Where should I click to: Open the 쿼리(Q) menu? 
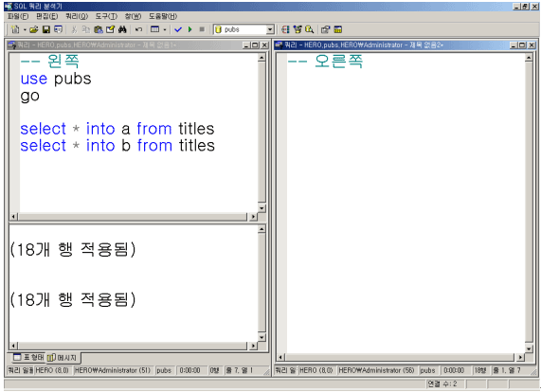point(77,16)
